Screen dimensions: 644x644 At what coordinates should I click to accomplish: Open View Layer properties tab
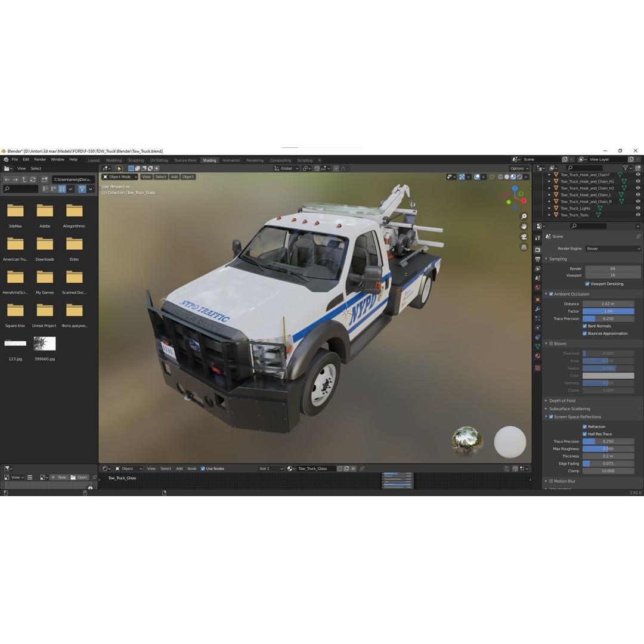(x=538, y=268)
